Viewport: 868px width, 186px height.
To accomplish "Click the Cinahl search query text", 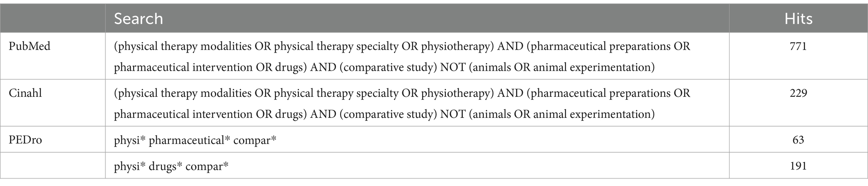I will click(402, 103).
